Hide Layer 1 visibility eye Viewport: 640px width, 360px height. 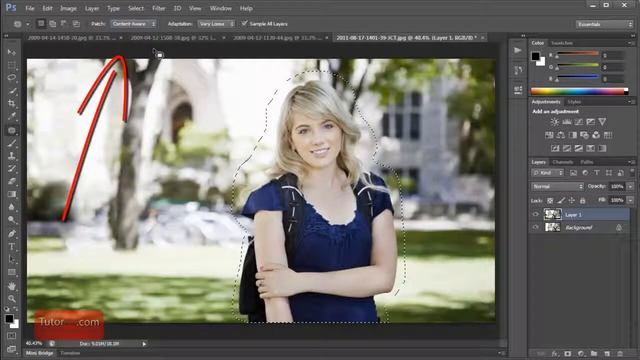click(x=536, y=214)
